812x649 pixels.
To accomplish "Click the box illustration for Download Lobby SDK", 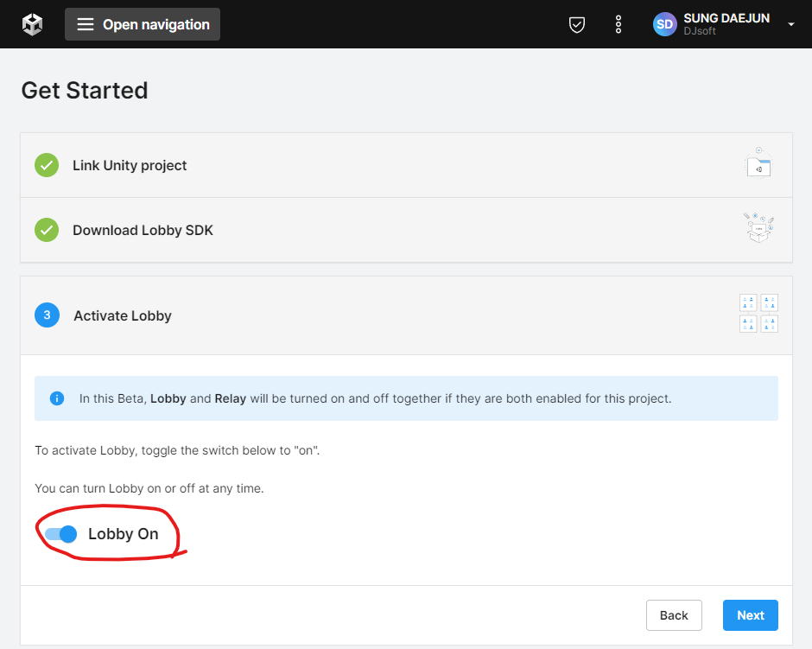I will pos(758,227).
